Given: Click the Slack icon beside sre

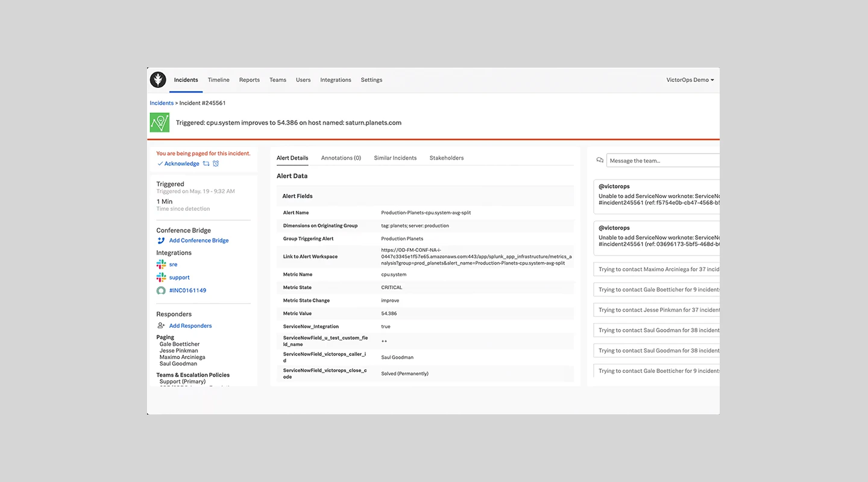Looking at the screenshot, I should [x=161, y=264].
